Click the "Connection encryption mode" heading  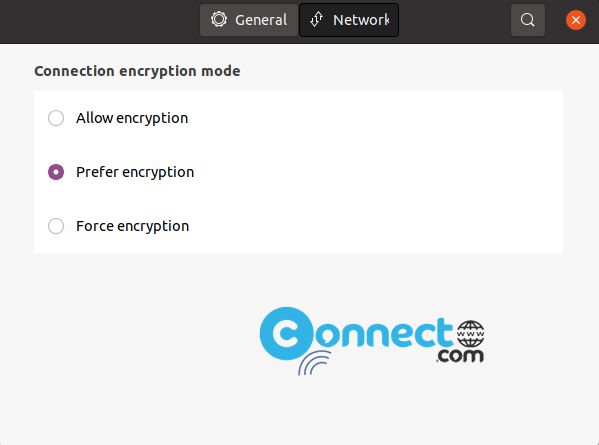pos(137,71)
